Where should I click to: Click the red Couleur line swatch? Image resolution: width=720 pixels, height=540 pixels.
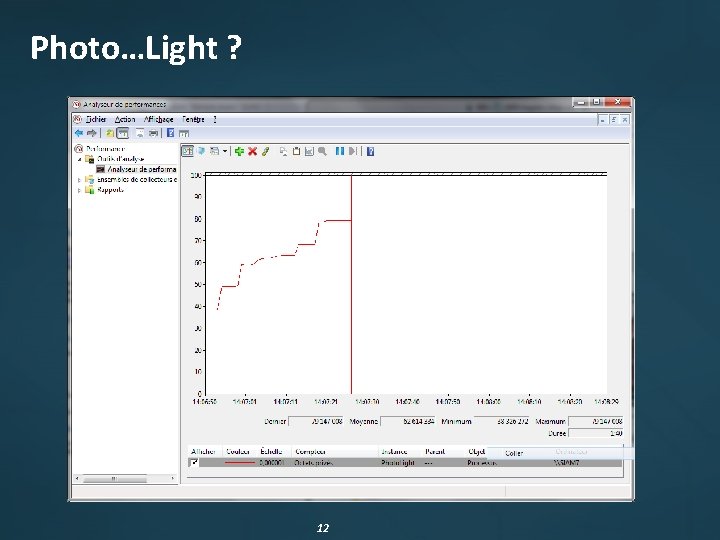[240, 463]
